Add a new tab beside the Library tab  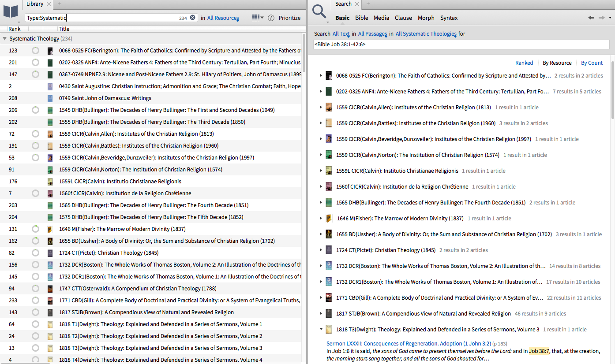tap(60, 4)
